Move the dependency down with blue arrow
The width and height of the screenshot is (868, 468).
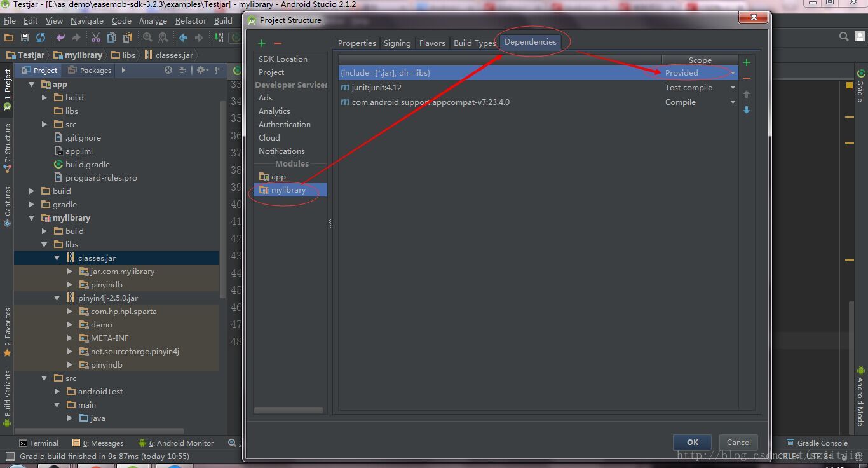click(747, 110)
